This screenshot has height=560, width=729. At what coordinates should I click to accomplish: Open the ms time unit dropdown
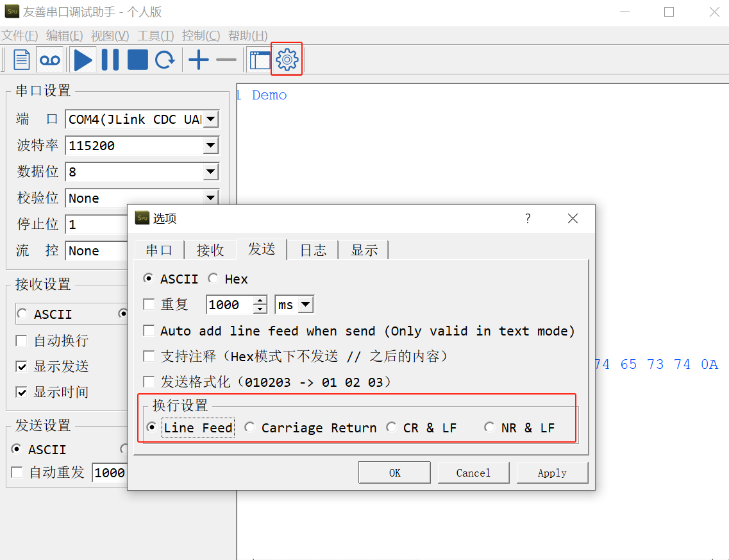306,304
